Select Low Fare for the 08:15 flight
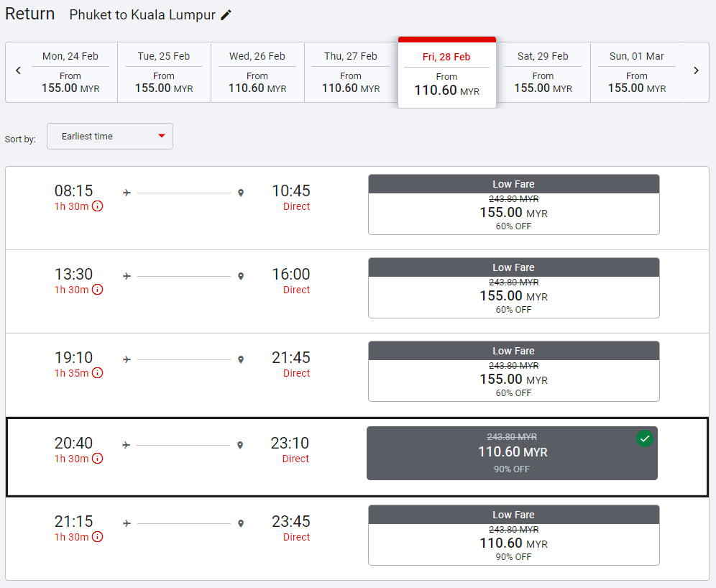This screenshot has width=716, height=588. coord(513,205)
